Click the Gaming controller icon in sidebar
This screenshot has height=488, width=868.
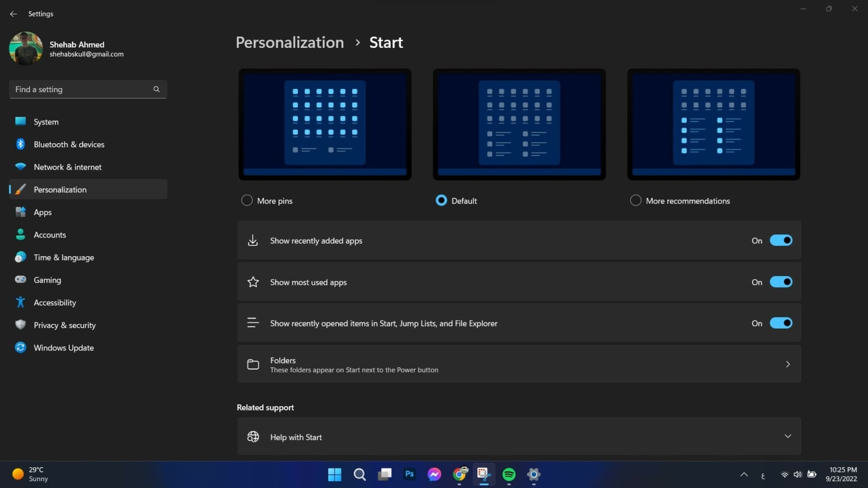pos(20,280)
